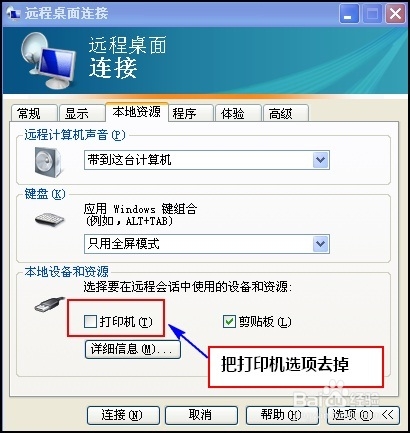This screenshot has height=433, width=410.
Task: Click the Remote Desktop monitor banner icon
Action: point(47,61)
